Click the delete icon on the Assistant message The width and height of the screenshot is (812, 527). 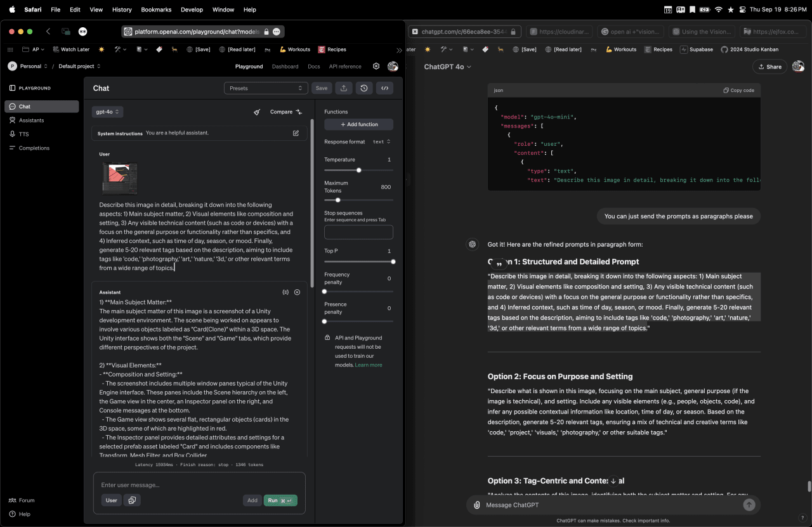point(297,292)
